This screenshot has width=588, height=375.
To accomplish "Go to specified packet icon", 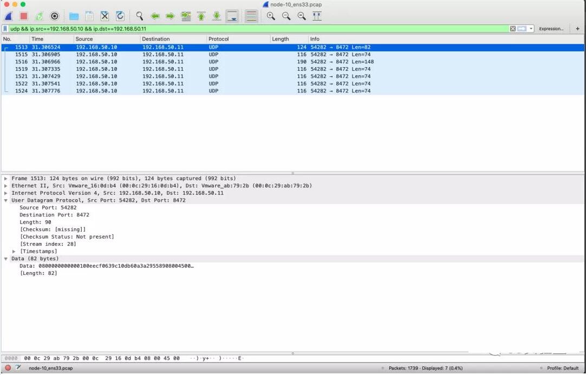I will click(186, 16).
